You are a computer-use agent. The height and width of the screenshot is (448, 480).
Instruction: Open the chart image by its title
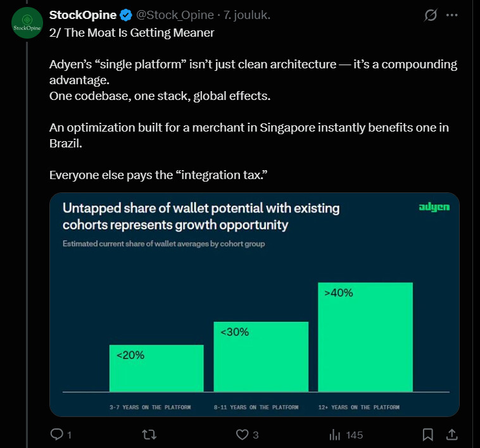tap(201, 216)
